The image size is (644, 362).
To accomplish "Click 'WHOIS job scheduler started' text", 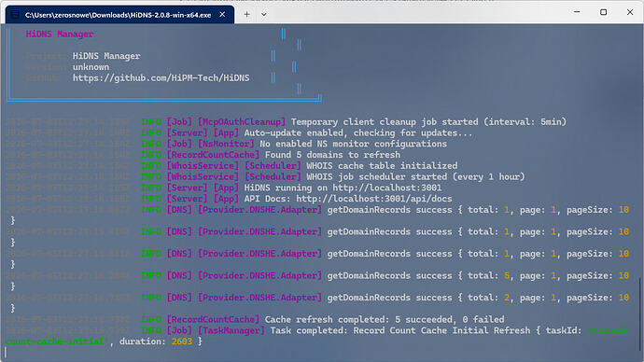I will click(x=377, y=177).
